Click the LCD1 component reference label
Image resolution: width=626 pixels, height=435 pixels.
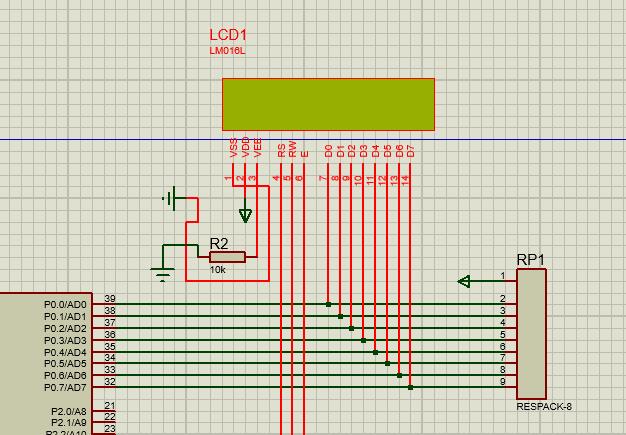coord(228,35)
